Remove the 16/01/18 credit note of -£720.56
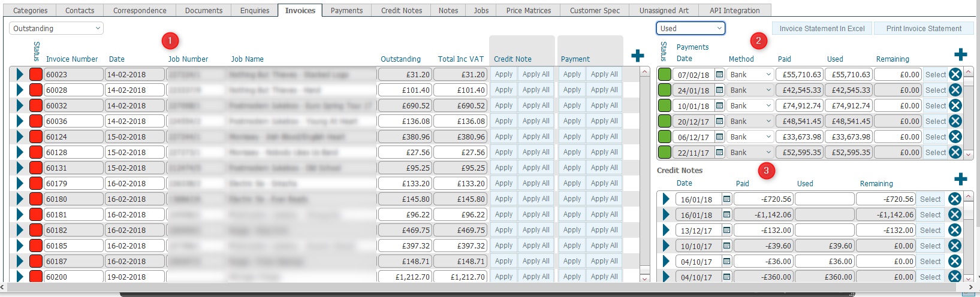 (955, 199)
